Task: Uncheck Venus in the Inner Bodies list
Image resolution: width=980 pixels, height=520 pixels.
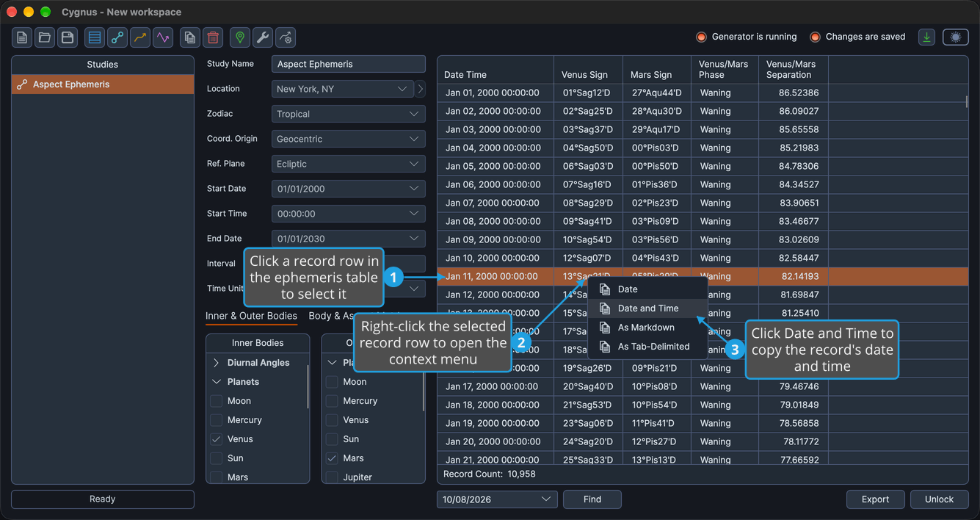Action: pyautogui.click(x=217, y=439)
